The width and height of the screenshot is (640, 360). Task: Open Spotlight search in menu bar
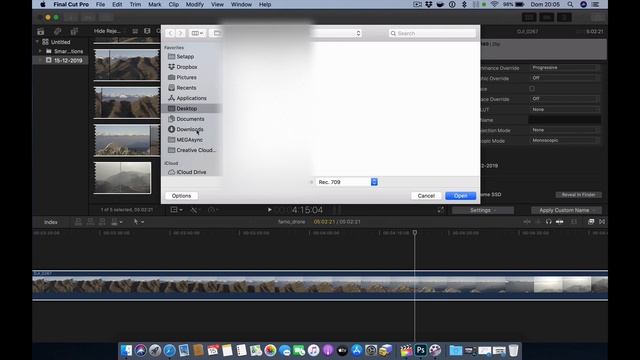point(570,4)
